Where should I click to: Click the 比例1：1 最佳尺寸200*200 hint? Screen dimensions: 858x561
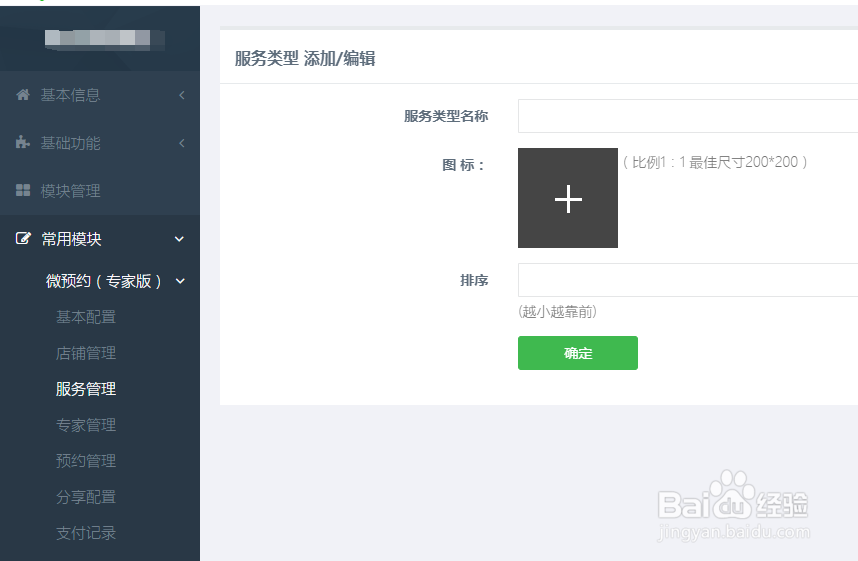[x=715, y=162]
